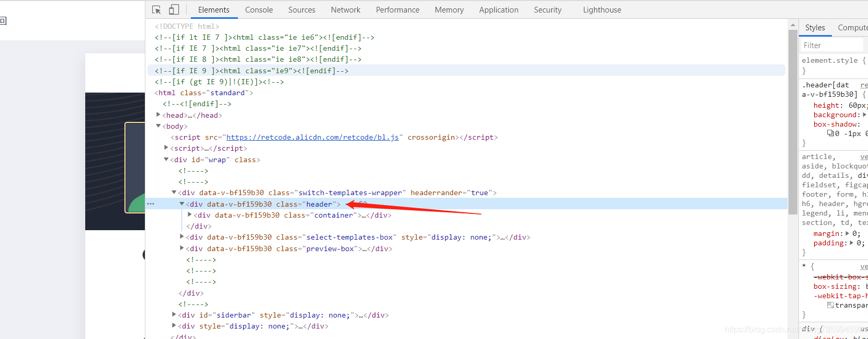Open the retcode bl.js script link

[312, 137]
